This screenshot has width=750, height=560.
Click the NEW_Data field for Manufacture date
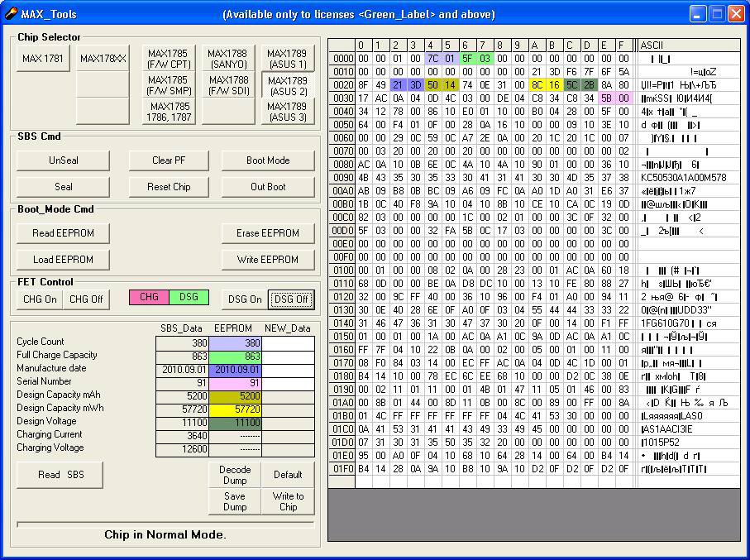click(x=288, y=370)
